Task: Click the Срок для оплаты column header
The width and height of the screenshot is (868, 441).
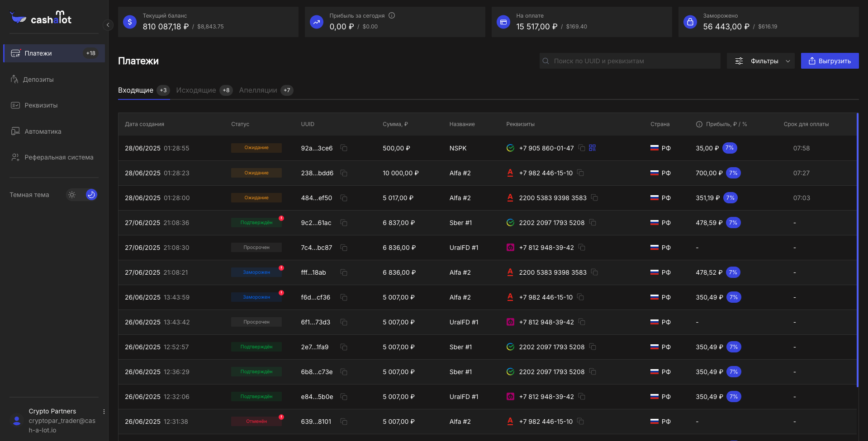Action: (x=806, y=124)
